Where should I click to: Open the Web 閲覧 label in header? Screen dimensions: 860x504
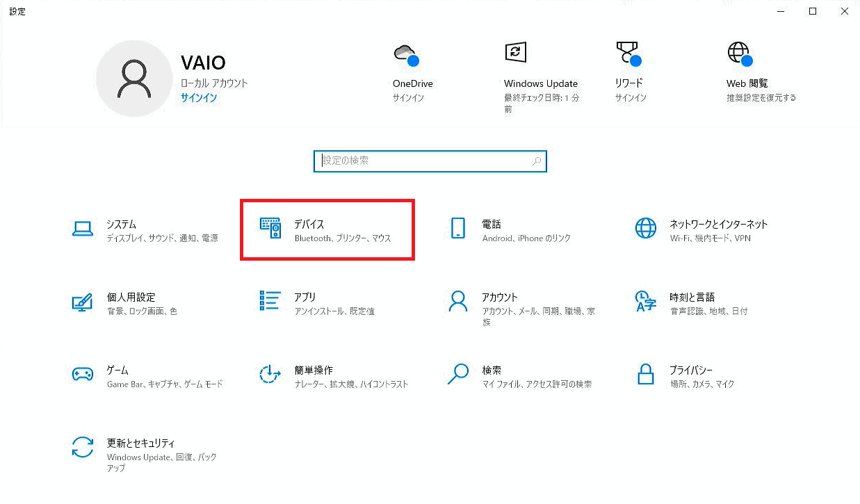click(x=747, y=83)
